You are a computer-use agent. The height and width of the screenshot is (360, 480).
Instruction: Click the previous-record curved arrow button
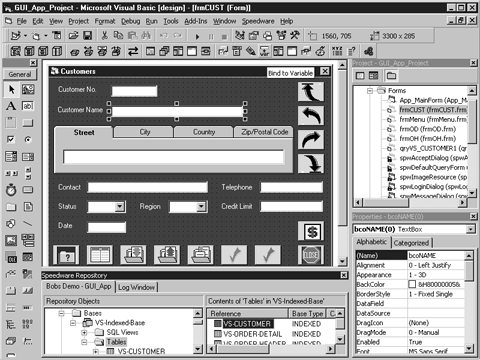click(x=311, y=116)
